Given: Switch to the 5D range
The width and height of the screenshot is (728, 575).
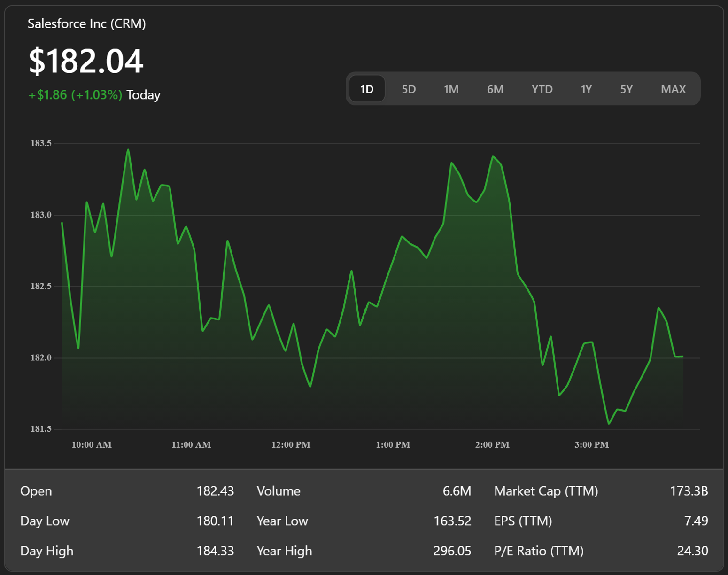Looking at the screenshot, I should [409, 89].
